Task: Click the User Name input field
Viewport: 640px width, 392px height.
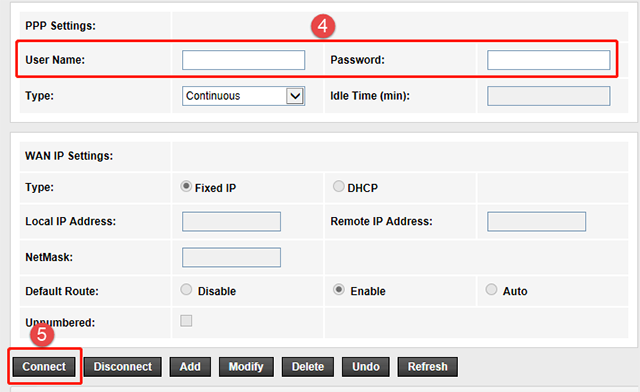Action: pos(243,60)
